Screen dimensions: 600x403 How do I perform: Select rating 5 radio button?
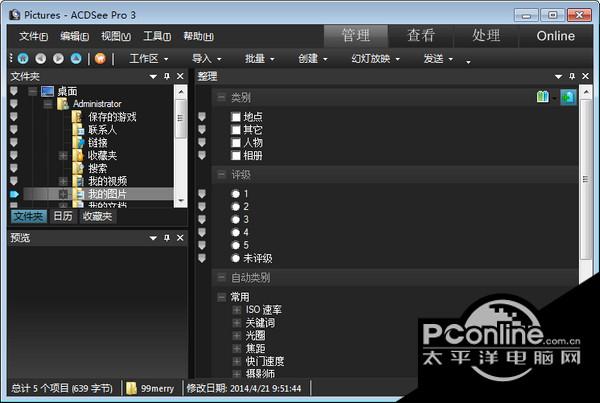(x=236, y=245)
